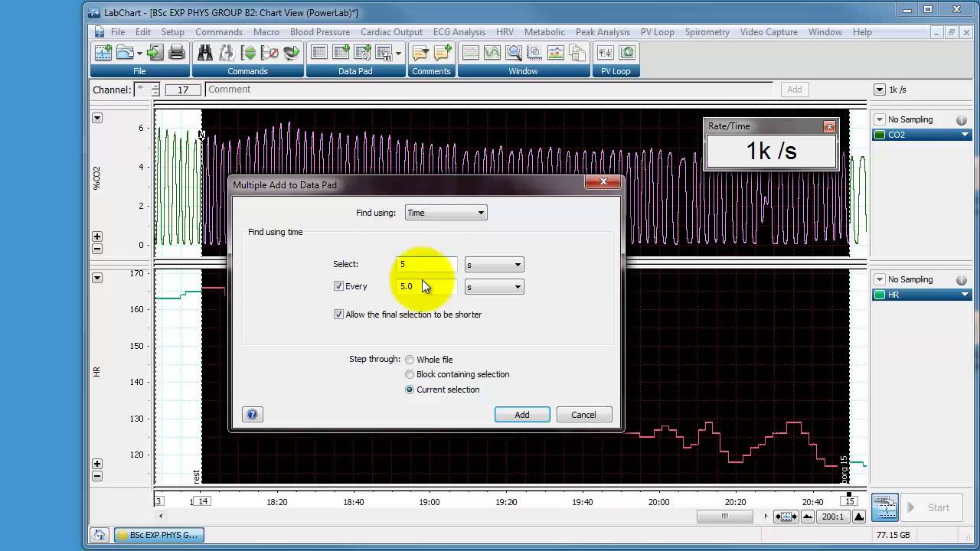Image resolution: width=980 pixels, height=551 pixels.
Task: Click the green up-down arrows Commands icon
Action: point(248,53)
